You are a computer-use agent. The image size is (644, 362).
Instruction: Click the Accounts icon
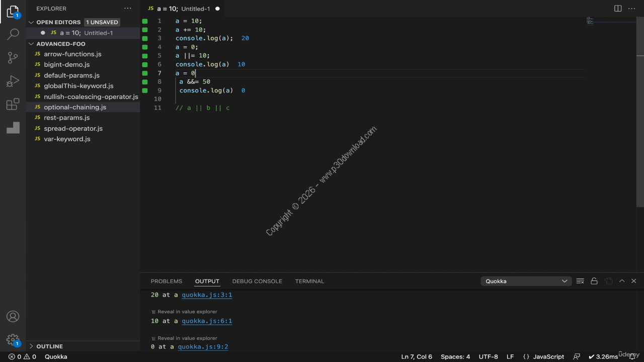[x=13, y=316]
